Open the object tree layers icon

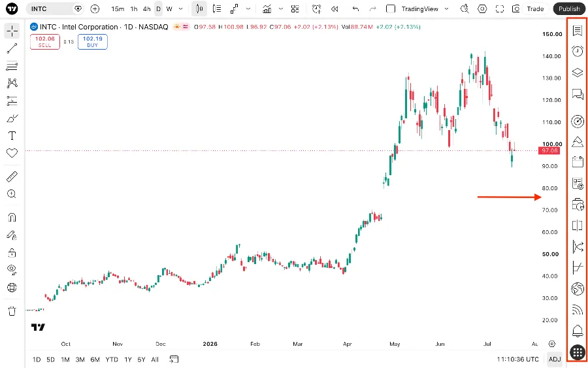tap(578, 72)
